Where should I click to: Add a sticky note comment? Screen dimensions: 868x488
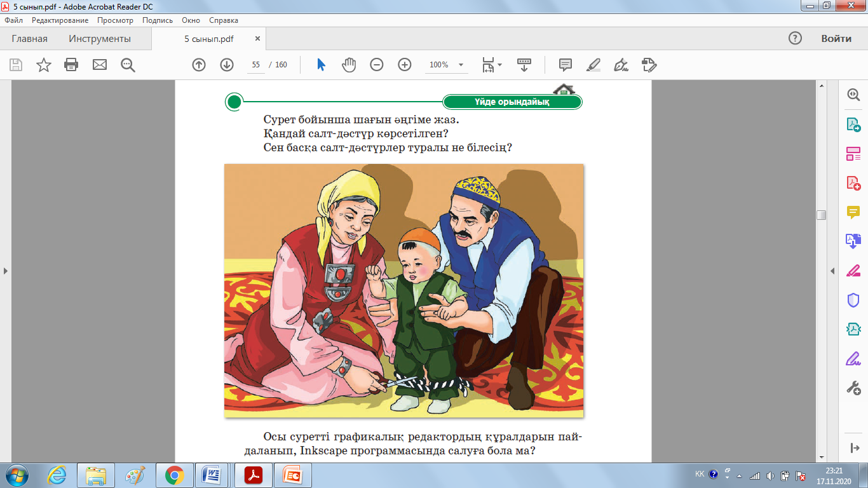(x=566, y=65)
